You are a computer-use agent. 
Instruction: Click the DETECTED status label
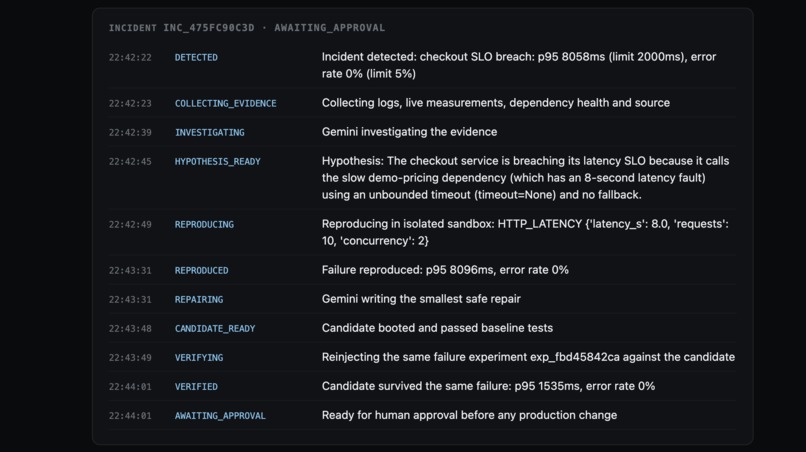196,58
